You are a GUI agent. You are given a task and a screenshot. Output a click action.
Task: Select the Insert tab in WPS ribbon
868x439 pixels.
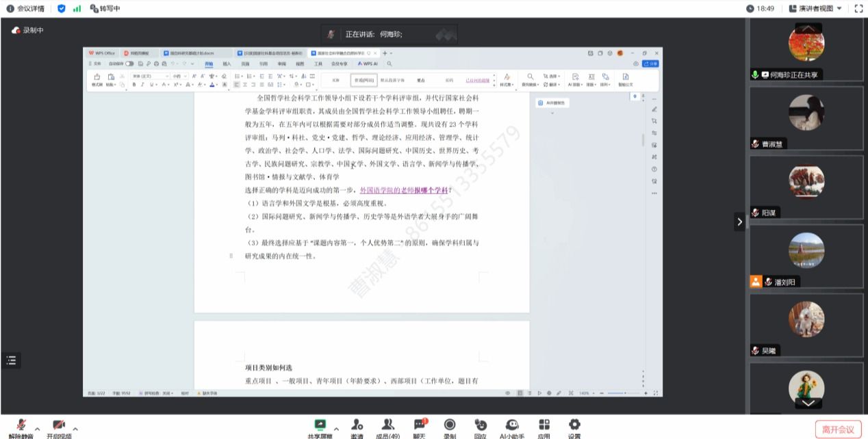[x=227, y=63]
